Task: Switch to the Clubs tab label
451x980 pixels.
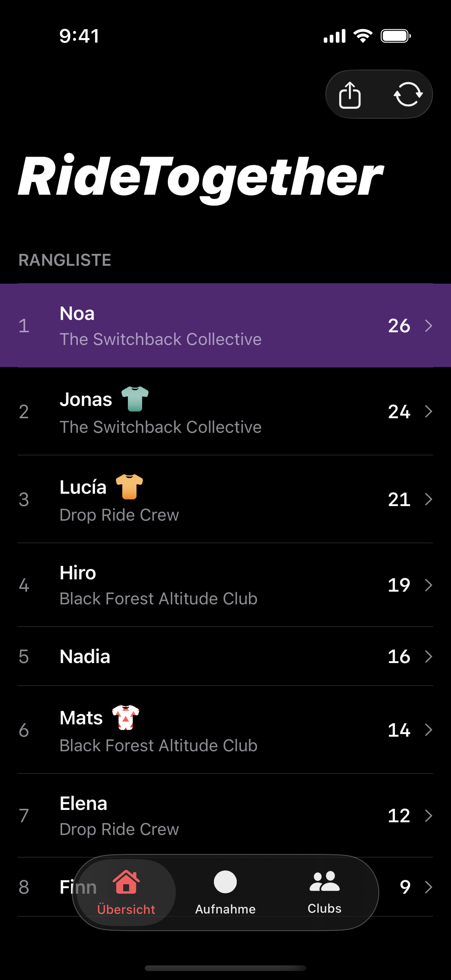Action: [x=324, y=909]
